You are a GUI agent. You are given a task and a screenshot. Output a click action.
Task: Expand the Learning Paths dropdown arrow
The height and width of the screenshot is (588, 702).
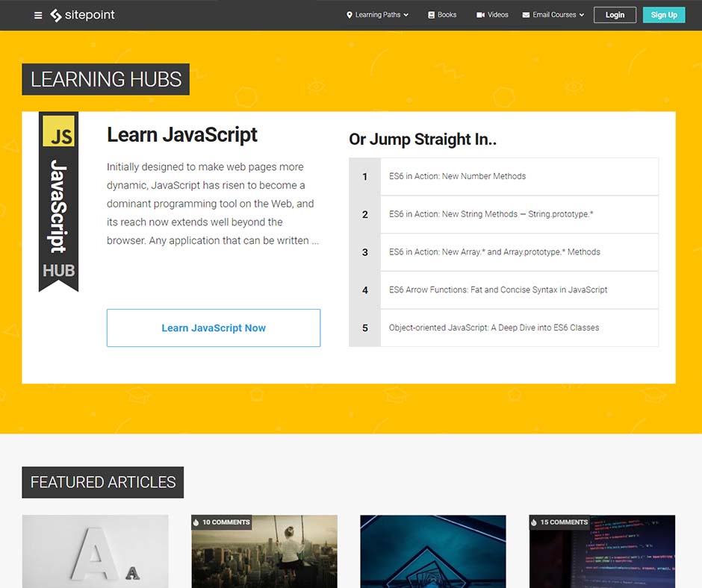(406, 15)
